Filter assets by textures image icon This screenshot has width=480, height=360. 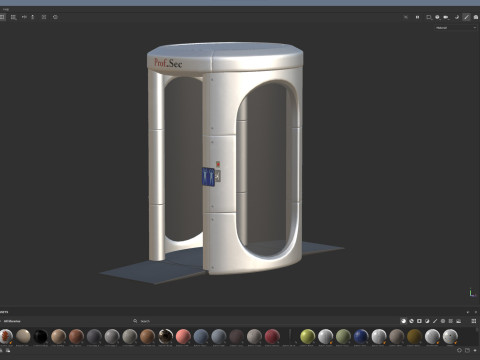(459, 321)
